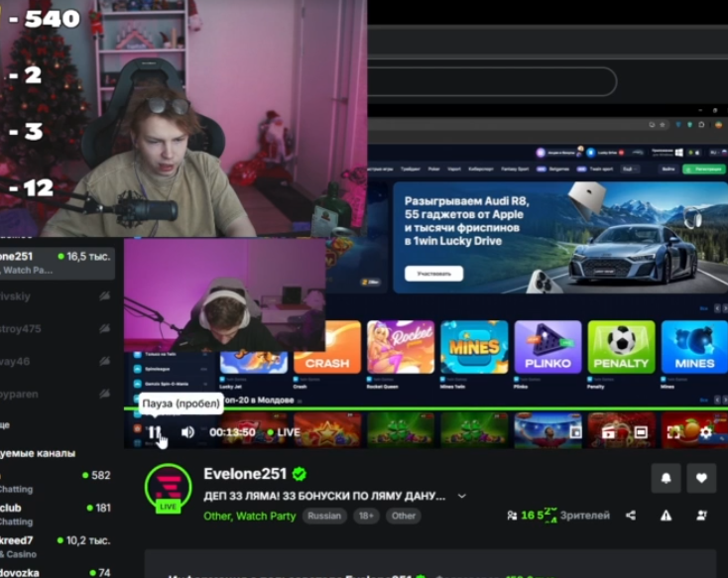Open the vay46 offline channel

coord(57,361)
